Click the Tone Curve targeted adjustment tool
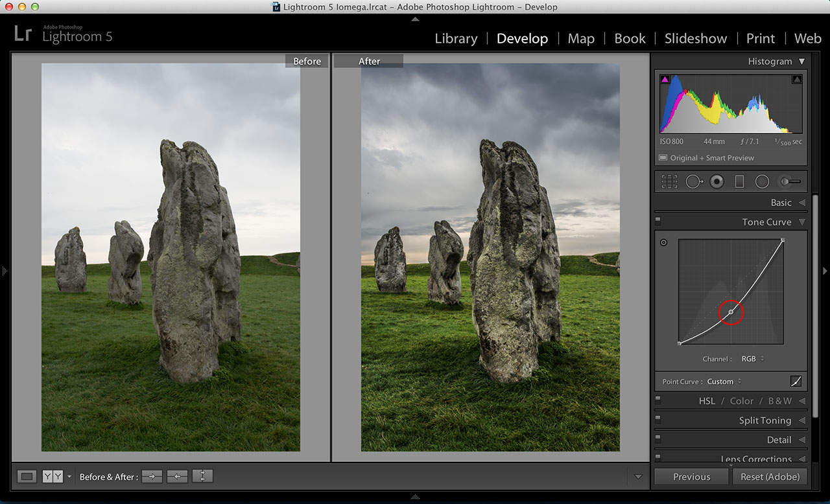The height and width of the screenshot is (504, 830). coord(663,243)
